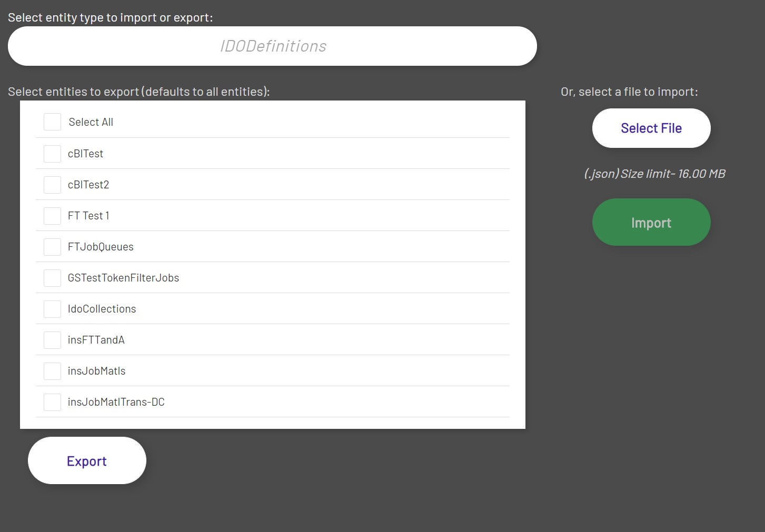Click the insFTTandA entity name text

click(x=96, y=340)
